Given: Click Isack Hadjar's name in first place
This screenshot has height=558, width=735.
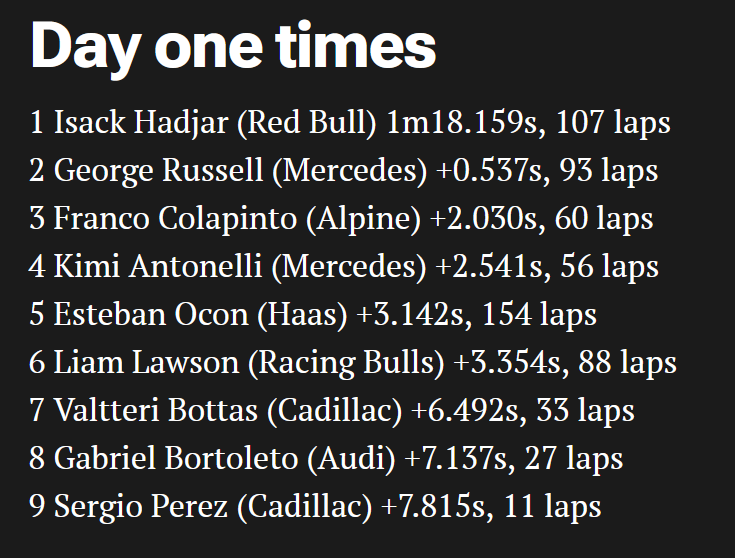Looking at the screenshot, I should tap(143, 123).
